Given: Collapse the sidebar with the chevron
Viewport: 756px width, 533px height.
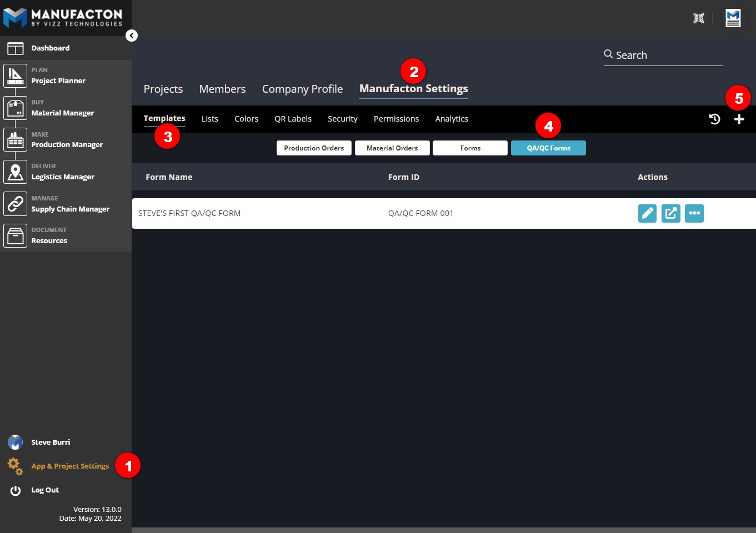Looking at the screenshot, I should (x=132, y=36).
